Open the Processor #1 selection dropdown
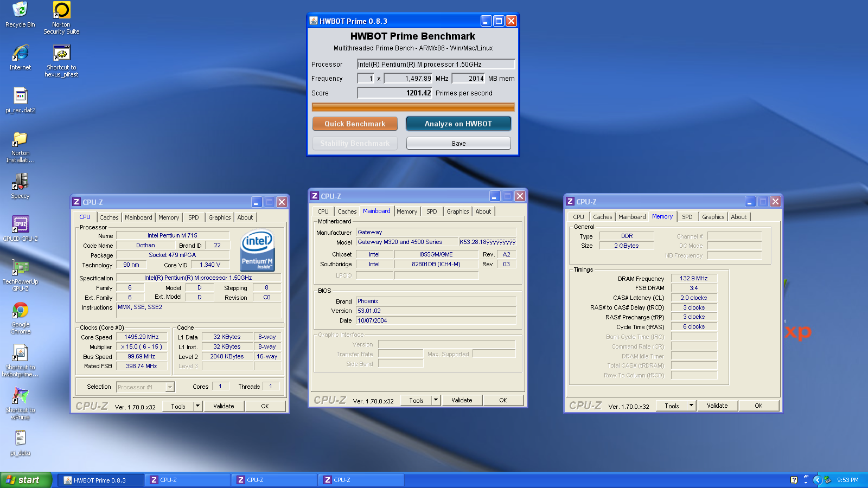Image resolution: width=868 pixels, height=488 pixels. (170, 387)
